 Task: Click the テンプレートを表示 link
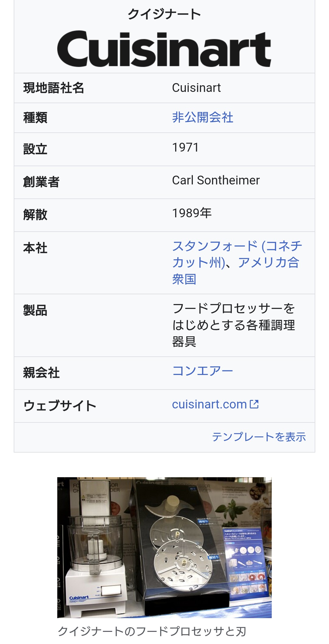[x=259, y=437]
